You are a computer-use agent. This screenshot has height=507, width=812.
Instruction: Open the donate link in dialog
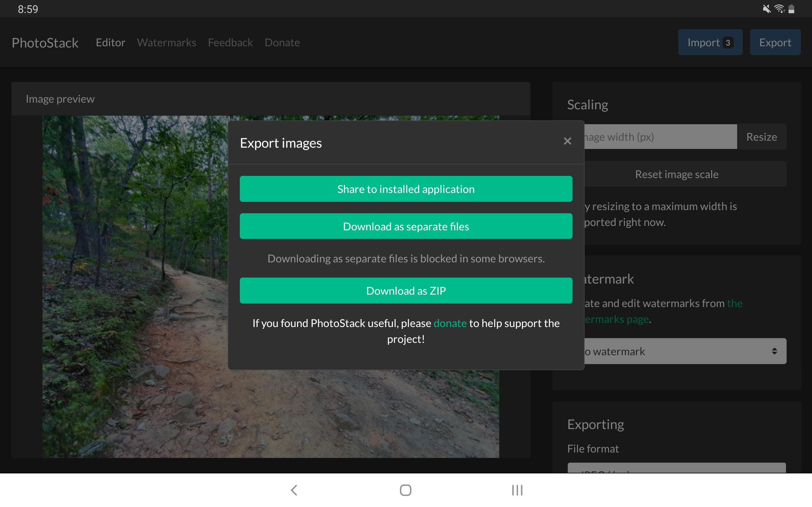point(450,323)
